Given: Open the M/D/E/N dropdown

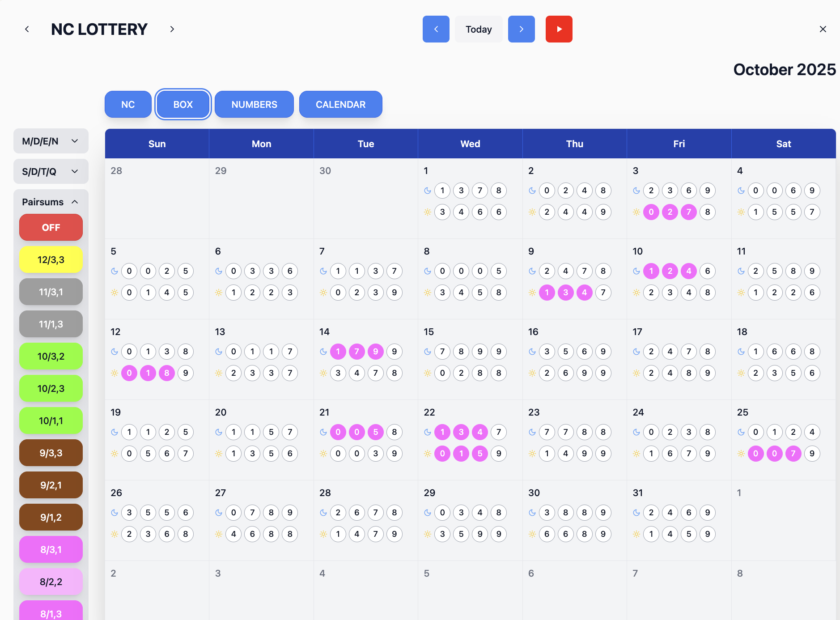Looking at the screenshot, I should pos(51,141).
